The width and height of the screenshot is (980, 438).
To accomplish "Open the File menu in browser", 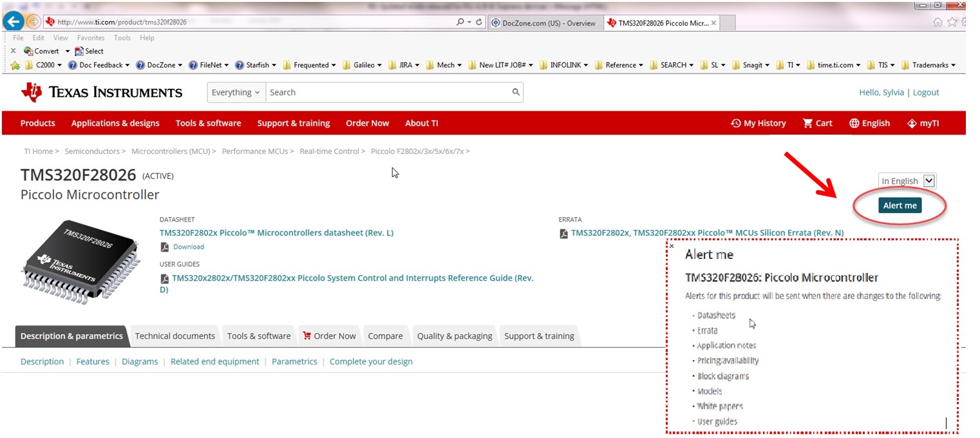I will 18,38.
